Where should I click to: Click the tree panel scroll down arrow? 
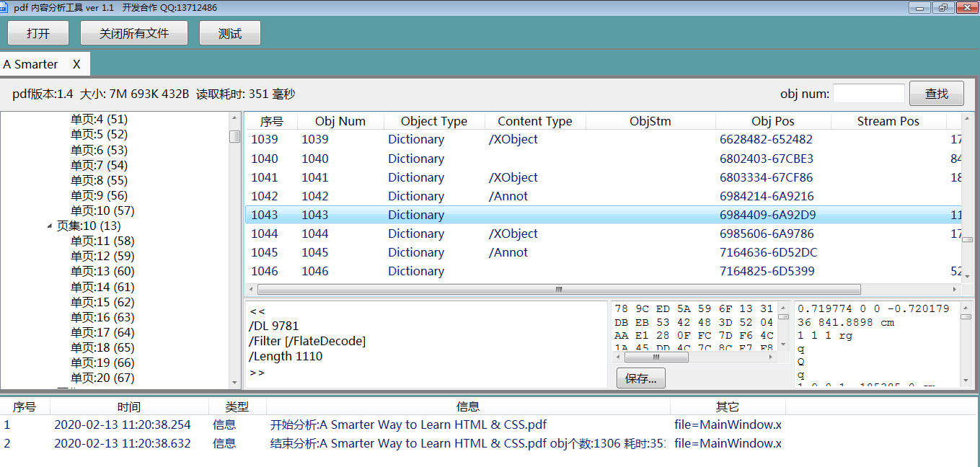(x=234, y=383)
